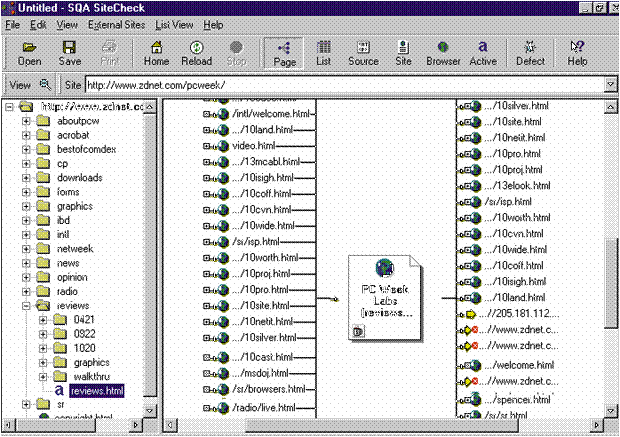Click the Open toolbar icon
This screenshot has height=437, width=620.
30,53
